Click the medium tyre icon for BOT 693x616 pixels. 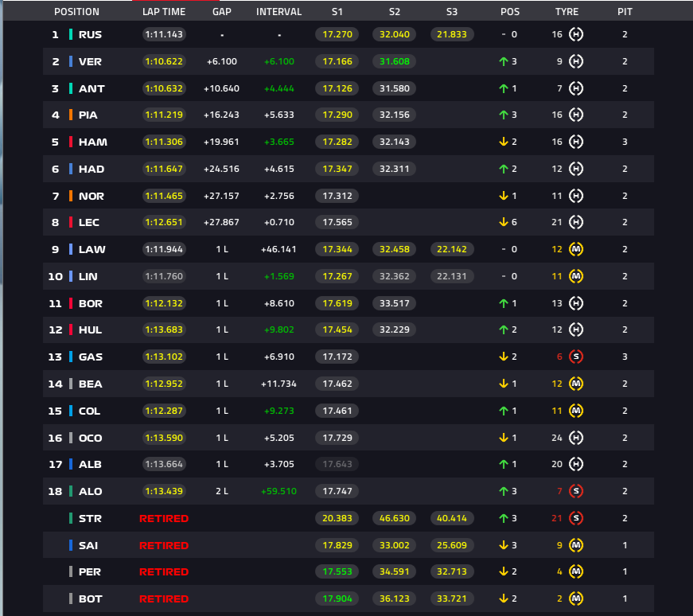576,598
